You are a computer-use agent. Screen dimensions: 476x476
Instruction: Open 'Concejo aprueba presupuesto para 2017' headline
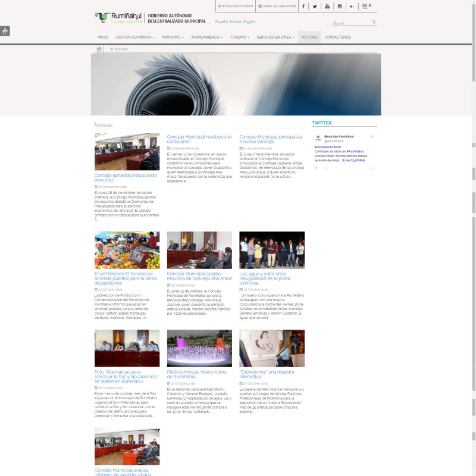tap(126, 177)
